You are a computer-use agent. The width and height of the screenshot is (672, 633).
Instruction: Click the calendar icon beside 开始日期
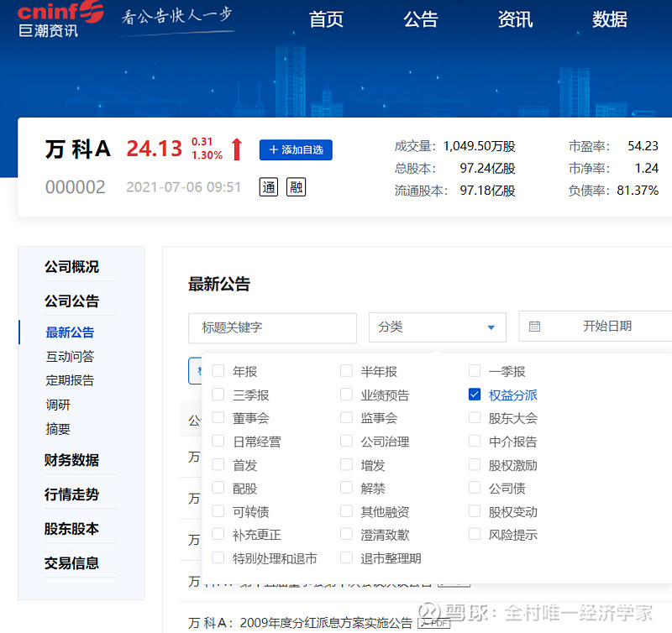(534, 327)
